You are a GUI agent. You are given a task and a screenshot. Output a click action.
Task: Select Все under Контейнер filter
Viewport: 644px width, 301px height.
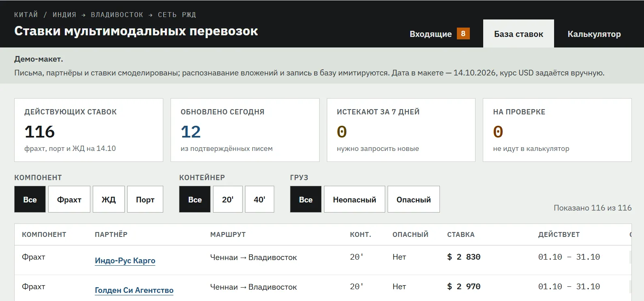pyautogui.click(x=195, y=199)
